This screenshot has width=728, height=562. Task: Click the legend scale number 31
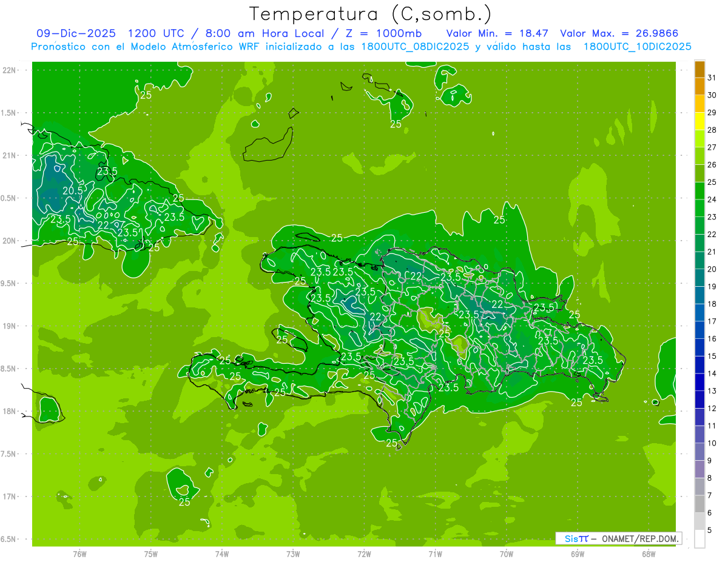[x=712, y=78]
